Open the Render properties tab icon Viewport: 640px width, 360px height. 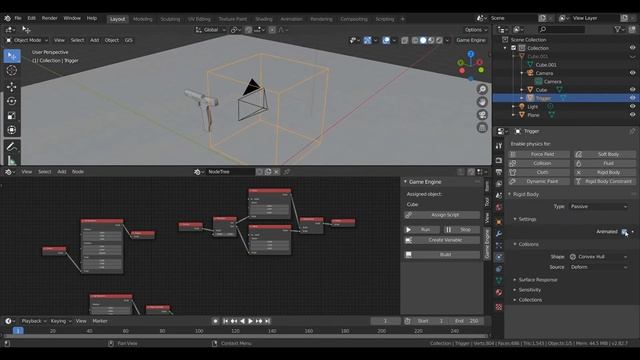click(499, 160)
